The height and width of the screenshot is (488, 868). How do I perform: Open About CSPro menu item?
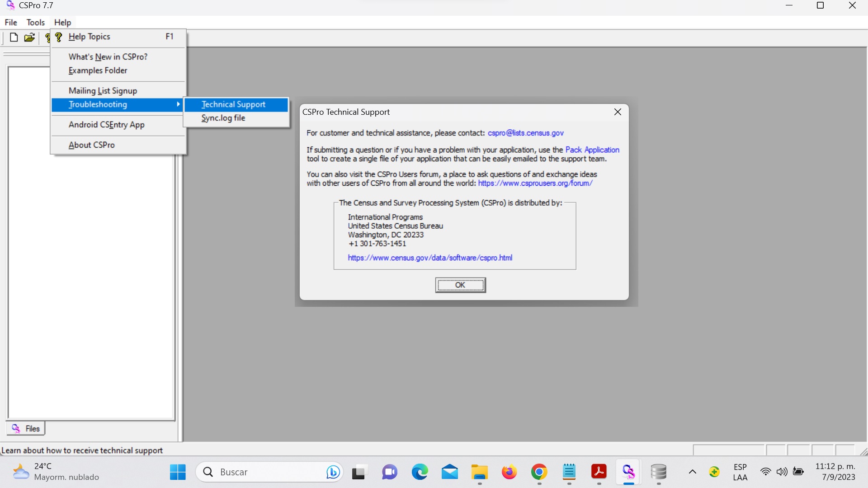118,145
